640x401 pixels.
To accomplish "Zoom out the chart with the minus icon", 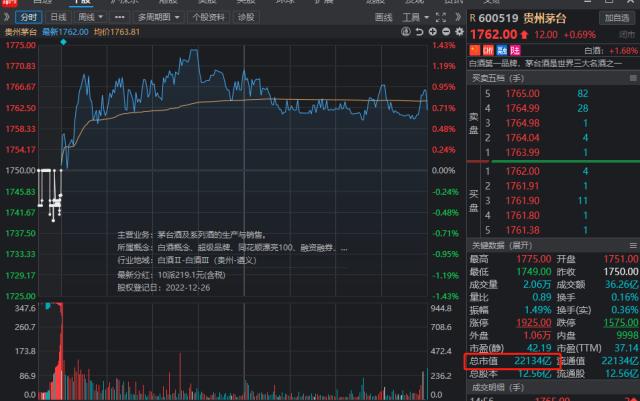I will point(446,31).
